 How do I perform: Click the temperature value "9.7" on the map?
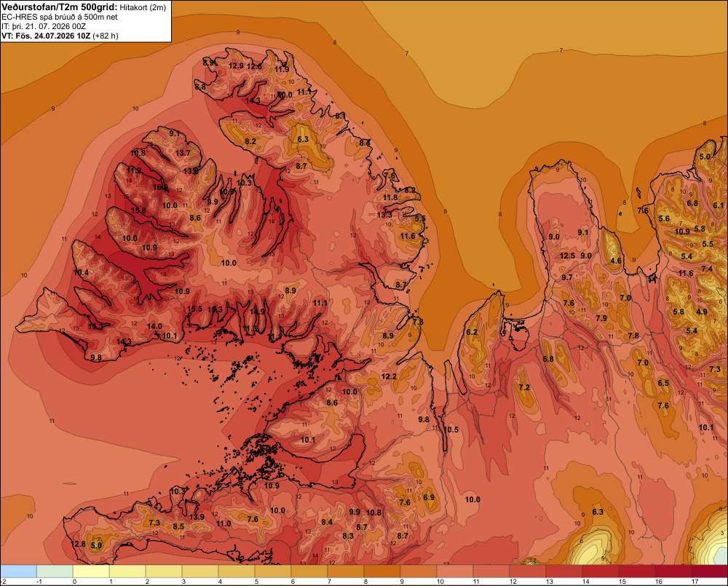tap(567, 277)
